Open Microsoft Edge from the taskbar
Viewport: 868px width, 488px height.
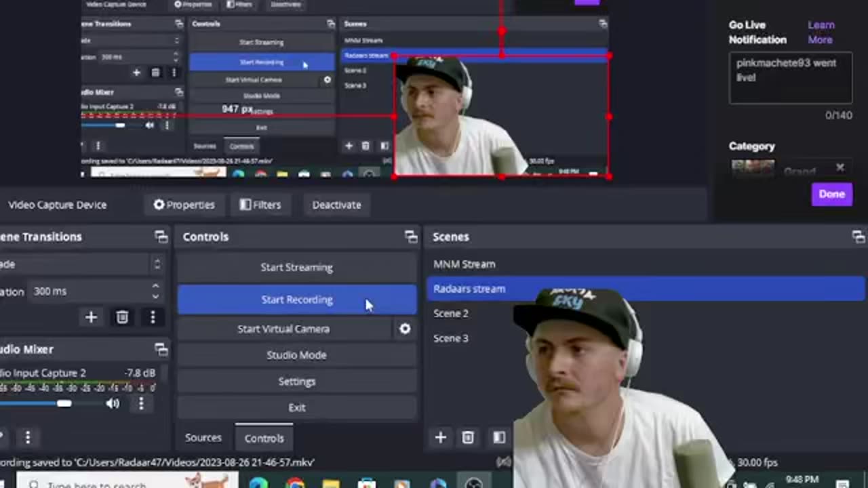(x=258, y=483)
